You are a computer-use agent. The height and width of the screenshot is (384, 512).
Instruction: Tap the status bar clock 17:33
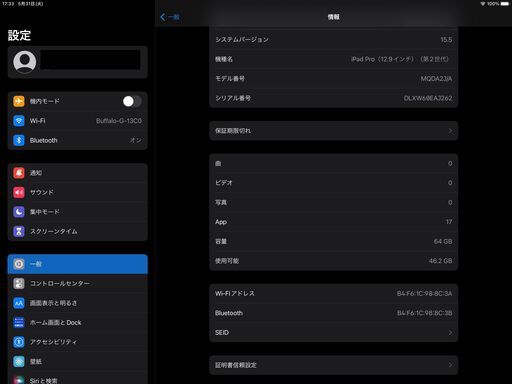click(x=8, y=4)
